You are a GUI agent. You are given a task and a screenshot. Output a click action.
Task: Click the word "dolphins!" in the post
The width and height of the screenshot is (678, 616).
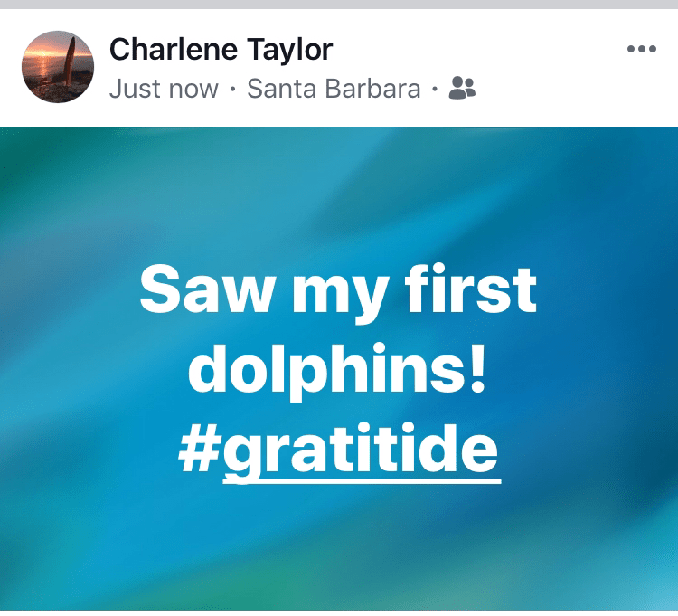[x=339, y=371]
